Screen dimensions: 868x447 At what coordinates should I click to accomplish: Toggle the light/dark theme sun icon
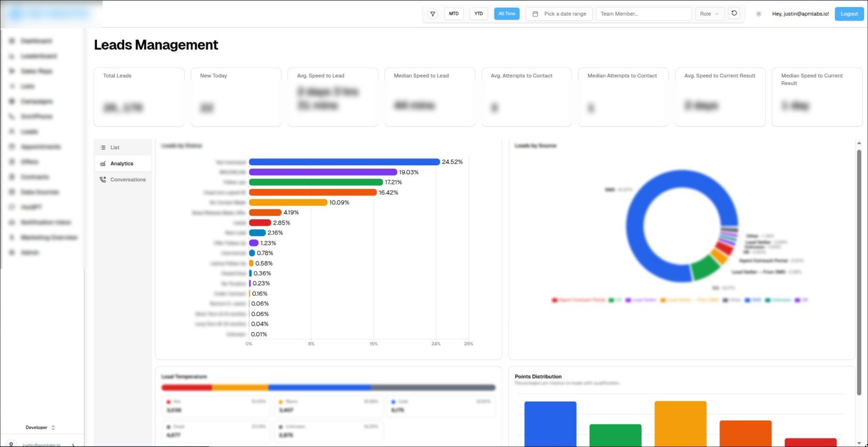coord(758,14)
